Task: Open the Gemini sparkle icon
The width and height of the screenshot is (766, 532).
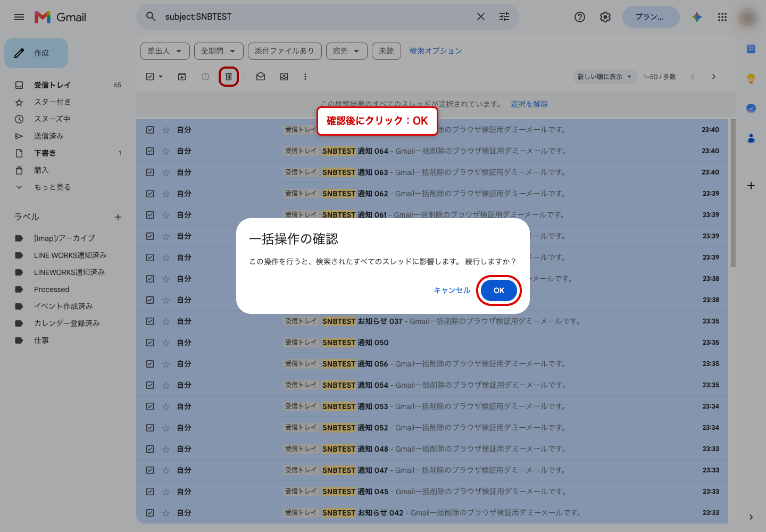Action: click(697, 17)
